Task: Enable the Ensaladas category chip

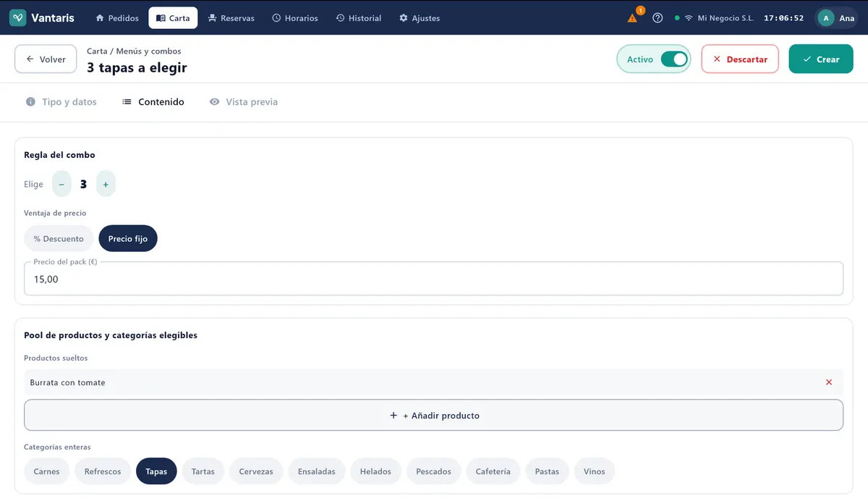Action: tap(317, 471)
